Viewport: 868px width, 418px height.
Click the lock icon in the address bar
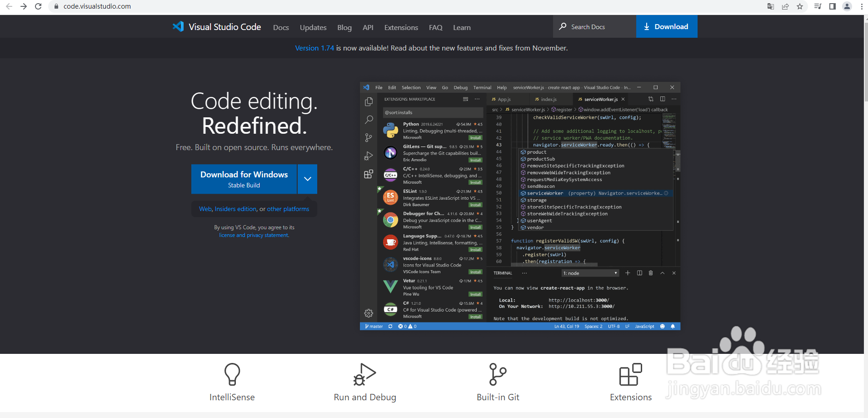tap(56, 6)
